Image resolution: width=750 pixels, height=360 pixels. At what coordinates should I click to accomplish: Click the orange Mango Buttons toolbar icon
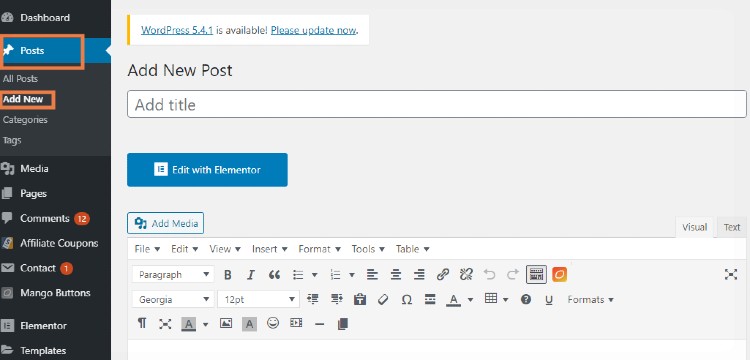[560, 274]
